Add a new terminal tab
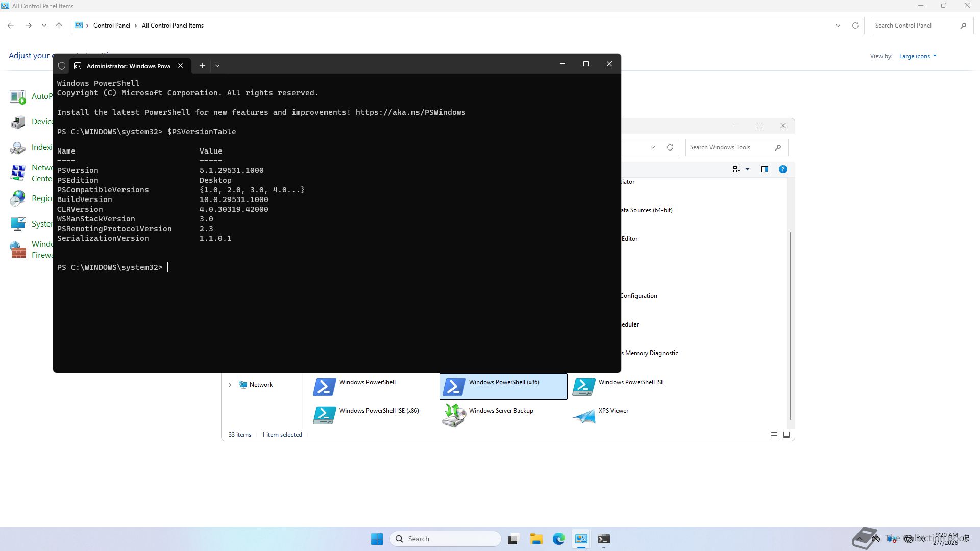 [202, 66]
